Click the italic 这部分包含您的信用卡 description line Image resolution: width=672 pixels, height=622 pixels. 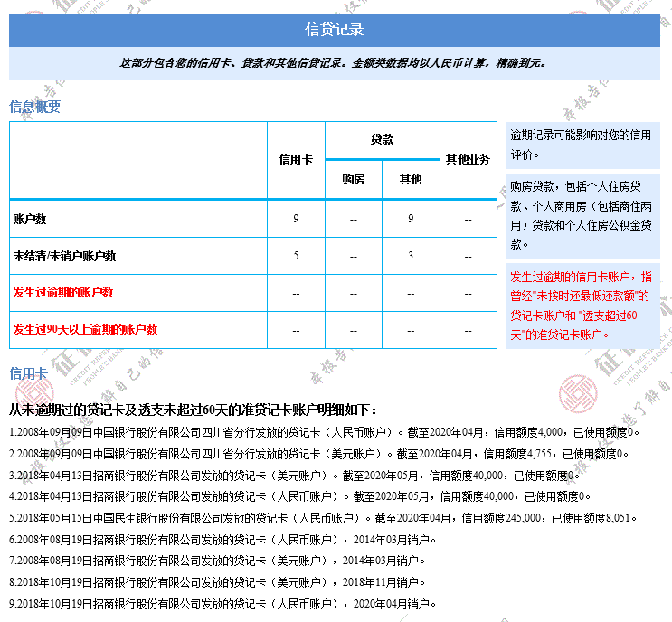(x=333, y=63)
